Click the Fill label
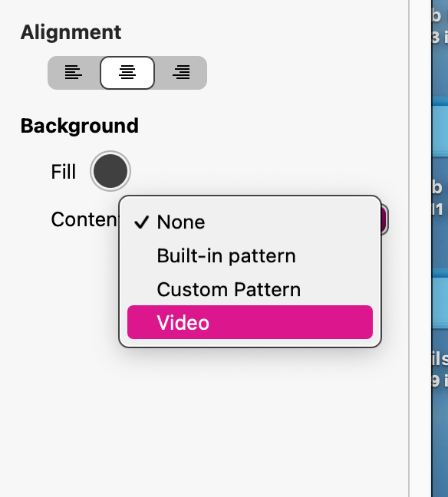The width and height of the screenshot is (448, 497). [x=64, y=172]
